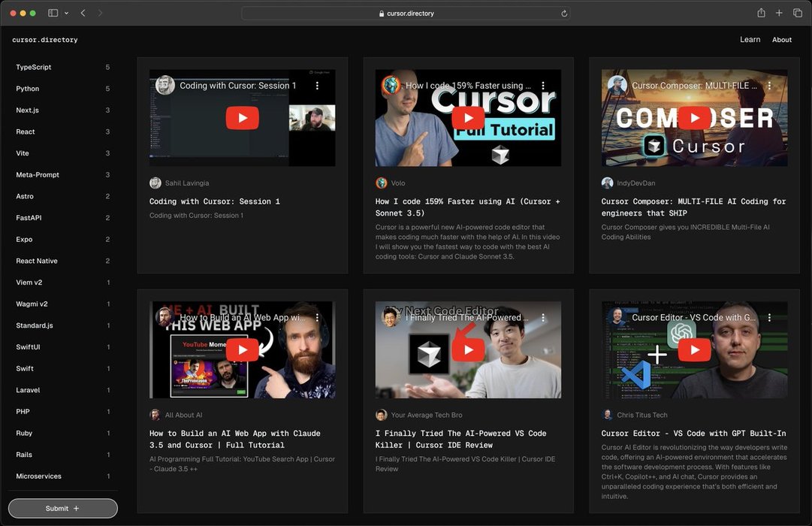Play the How to Build an AI Web App video

(x=243, y=350)
